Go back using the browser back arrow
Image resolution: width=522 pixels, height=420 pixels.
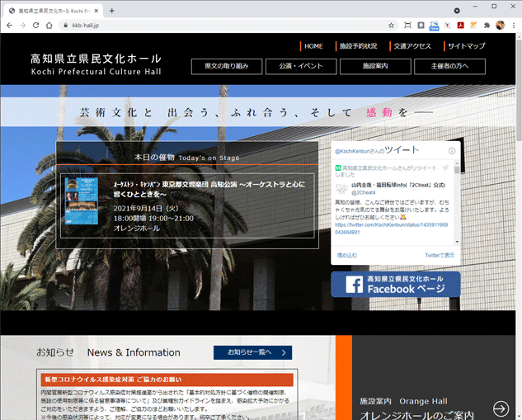9,26
